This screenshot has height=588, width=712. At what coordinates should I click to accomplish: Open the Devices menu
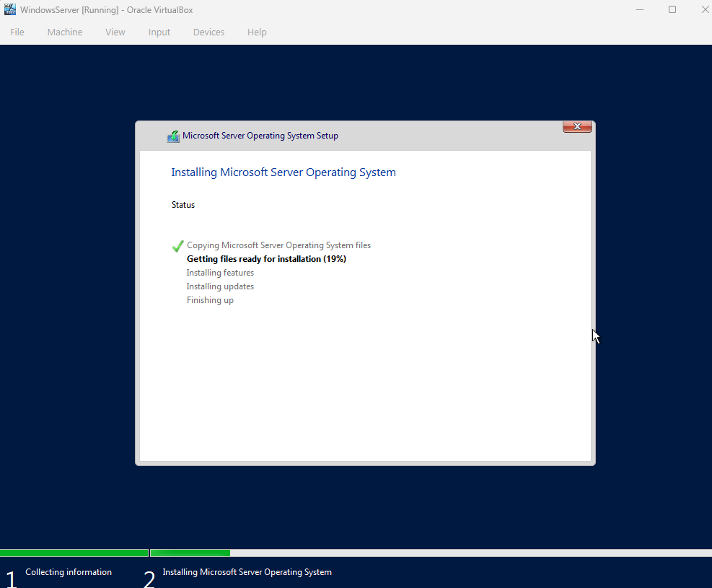tap(209, 32)
